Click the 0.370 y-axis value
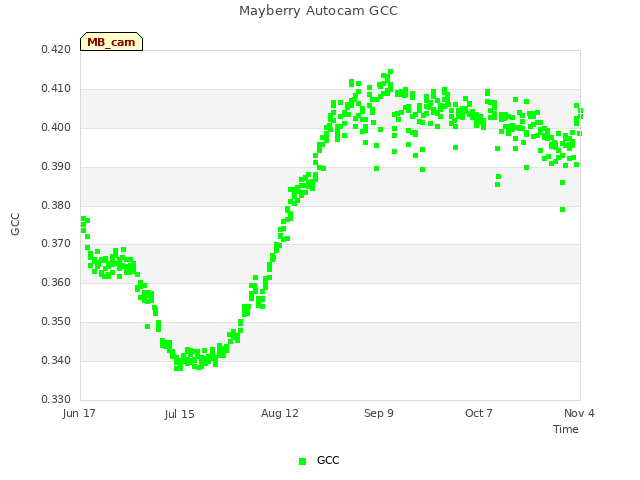Screen dimensions: 640x480 click(56, 244)
